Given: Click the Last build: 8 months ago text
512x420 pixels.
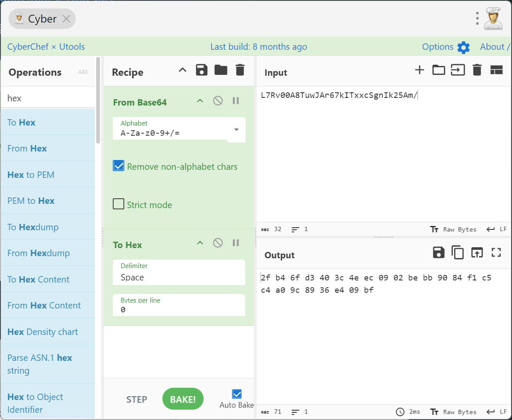Looking at the screenshot, I should [259, 47].
